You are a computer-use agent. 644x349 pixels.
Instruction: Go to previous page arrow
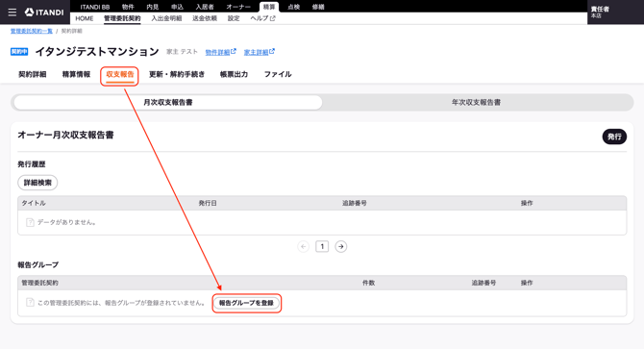303,246
